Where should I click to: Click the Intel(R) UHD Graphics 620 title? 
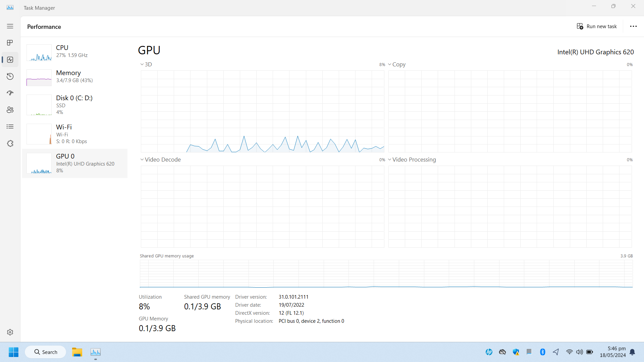[x=595, y=52]
